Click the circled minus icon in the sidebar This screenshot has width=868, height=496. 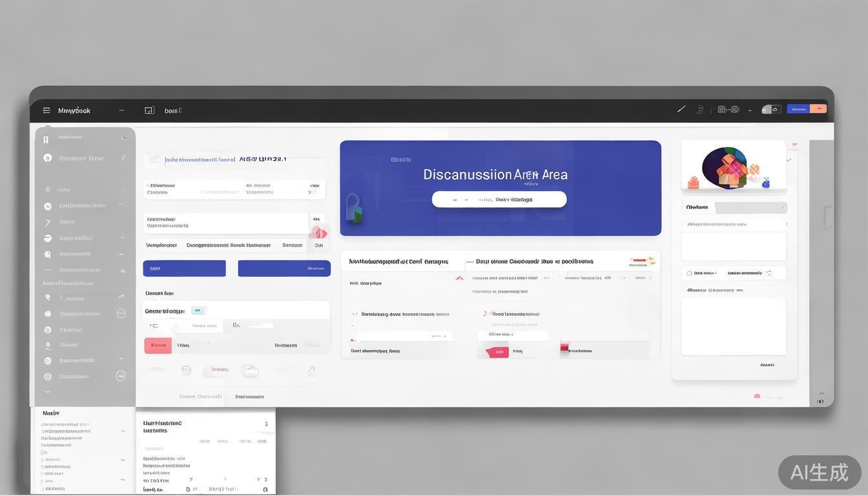pyautogui.click(x=121, y=313)
